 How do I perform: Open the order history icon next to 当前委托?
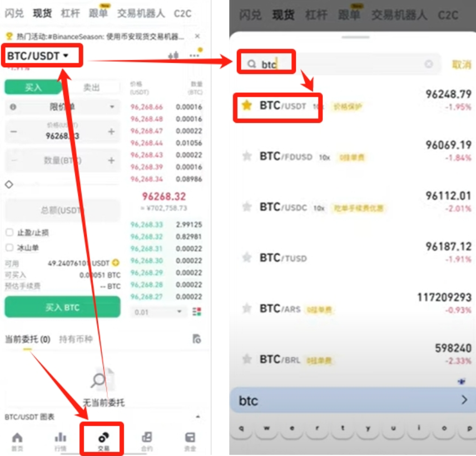pyautogui.click(x=196, y=339)
